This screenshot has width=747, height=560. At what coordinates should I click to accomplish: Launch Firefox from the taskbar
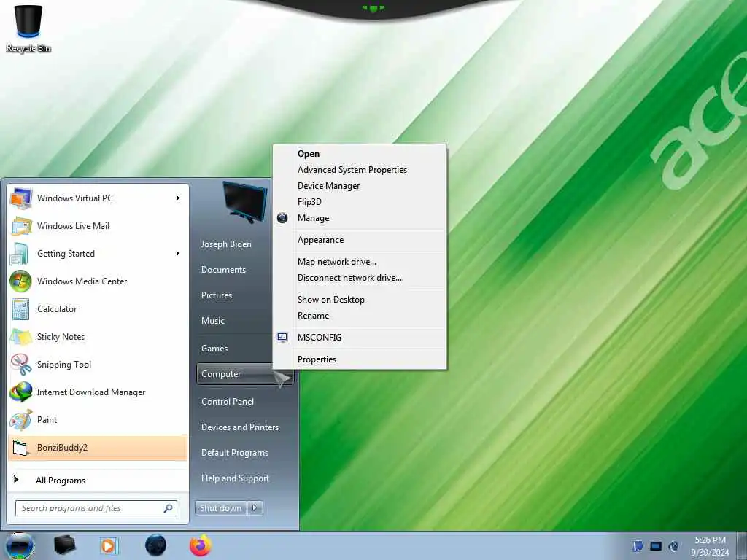(201, 545)
